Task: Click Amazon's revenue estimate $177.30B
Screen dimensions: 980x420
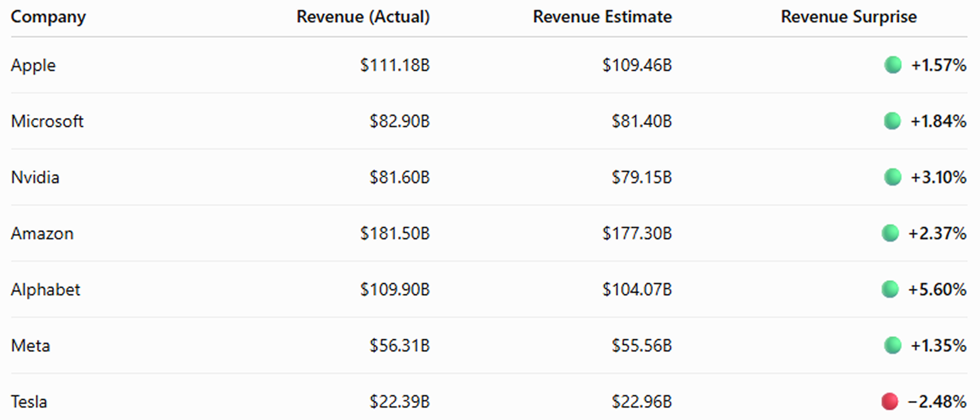Action: click(x=637, y=234)
